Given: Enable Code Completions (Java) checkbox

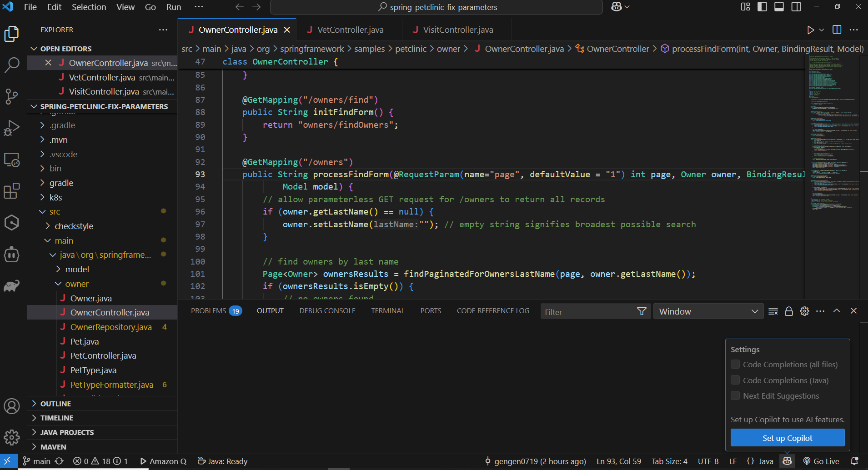Looking at the screenshot, I should (x=735, y=380).
